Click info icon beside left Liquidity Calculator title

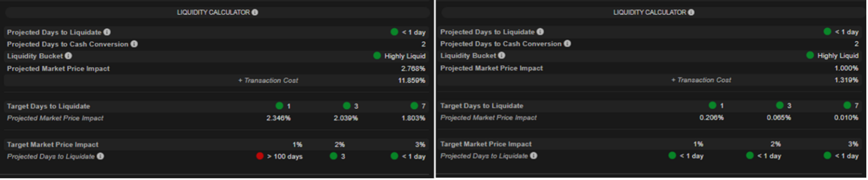[255, 12]
